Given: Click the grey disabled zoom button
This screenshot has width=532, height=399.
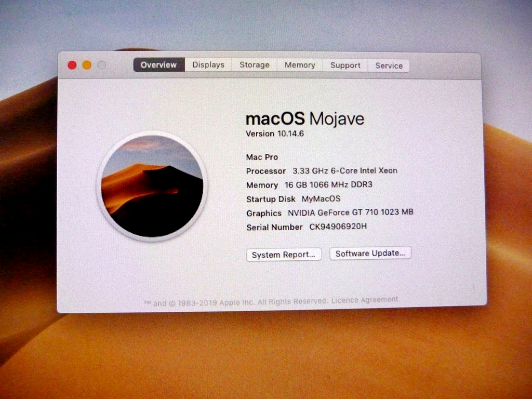Looking at the screenshot, I should click(x=101, y=65).
